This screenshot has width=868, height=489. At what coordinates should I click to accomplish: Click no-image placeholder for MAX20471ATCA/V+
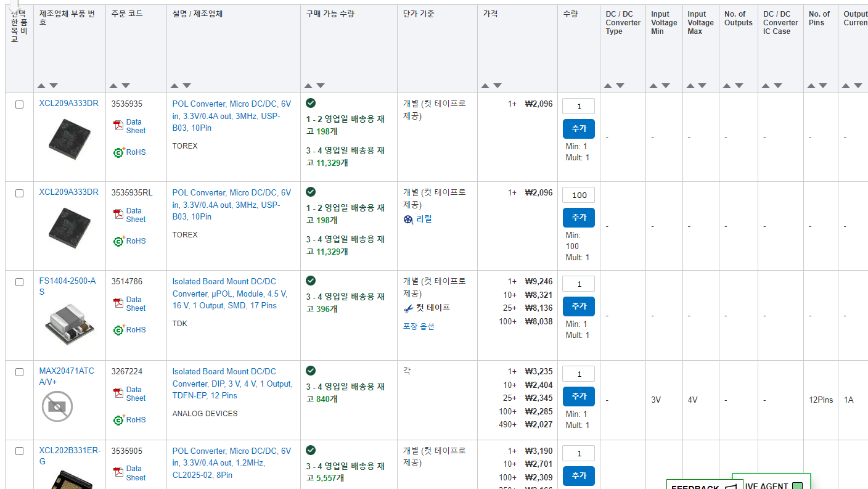(x=57, y=406)
